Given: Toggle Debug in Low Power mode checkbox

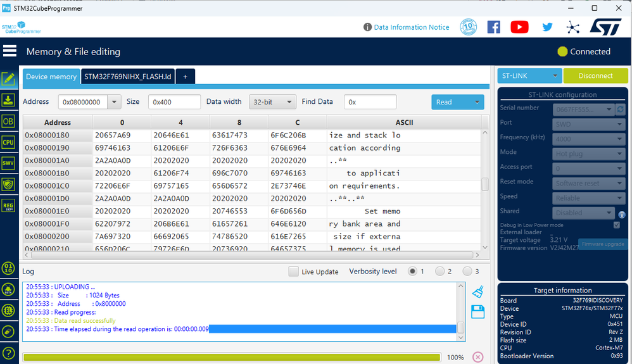Looking at the screenshot, I should (617, 225).
